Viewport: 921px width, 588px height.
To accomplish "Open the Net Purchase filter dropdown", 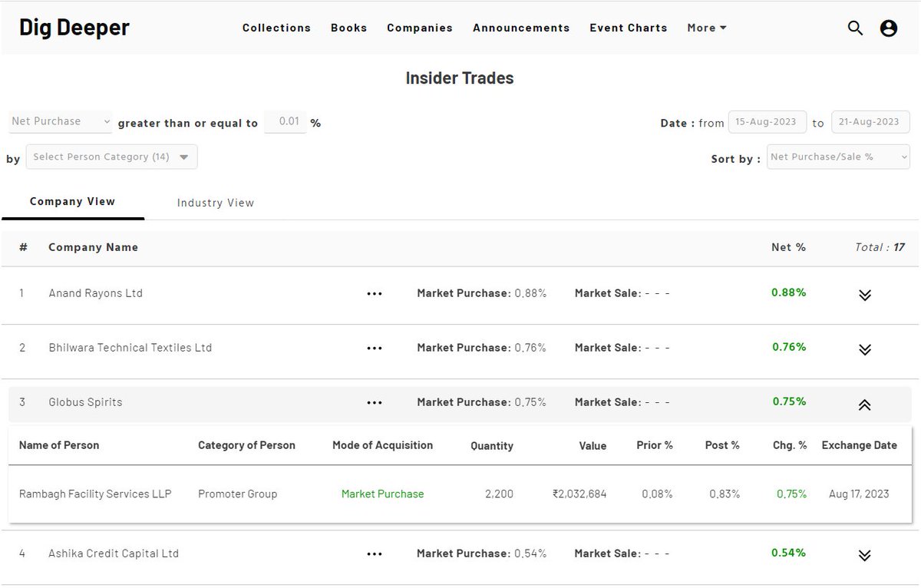I will (60, 121).
